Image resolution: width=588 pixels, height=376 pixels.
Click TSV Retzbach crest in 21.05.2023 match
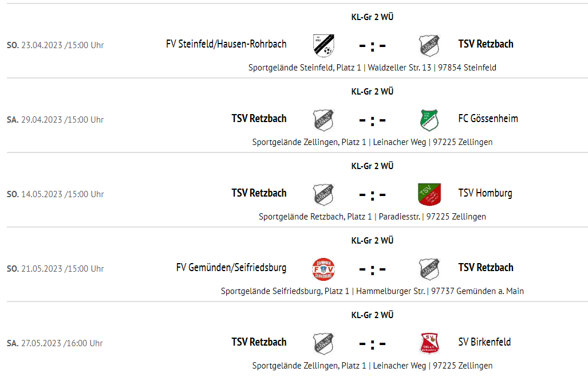[x=429, y=269]
